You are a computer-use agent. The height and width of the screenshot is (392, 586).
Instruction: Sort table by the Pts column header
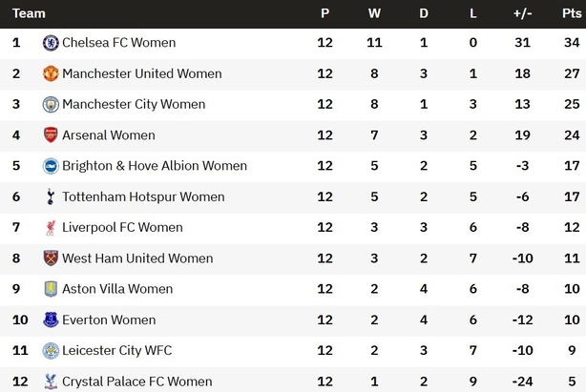[x=572, y=13]
